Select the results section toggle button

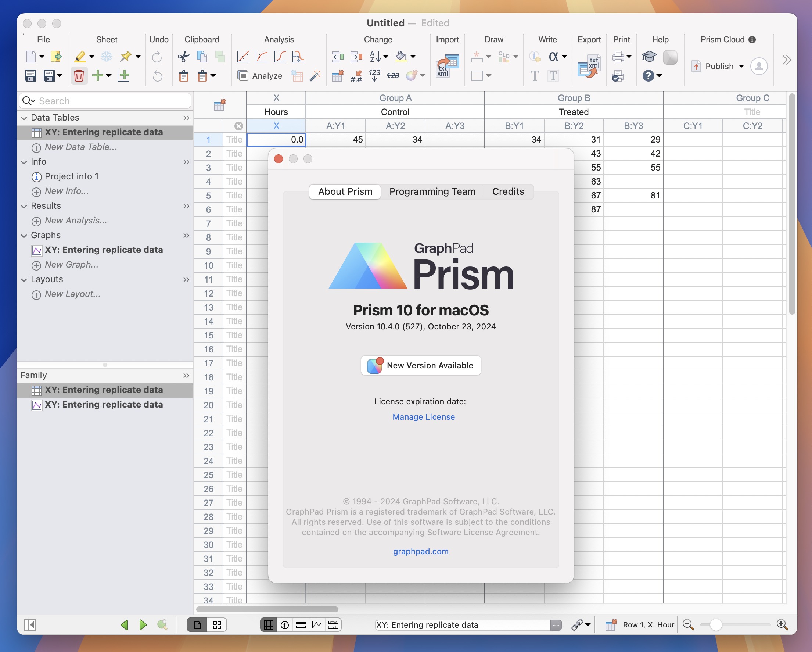click(x=301, y=625)
